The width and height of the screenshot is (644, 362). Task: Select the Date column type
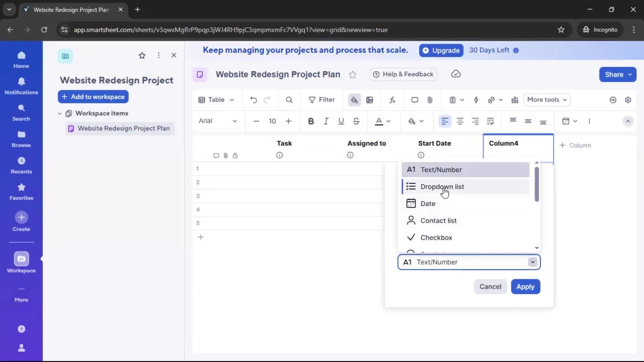point(428,203)
